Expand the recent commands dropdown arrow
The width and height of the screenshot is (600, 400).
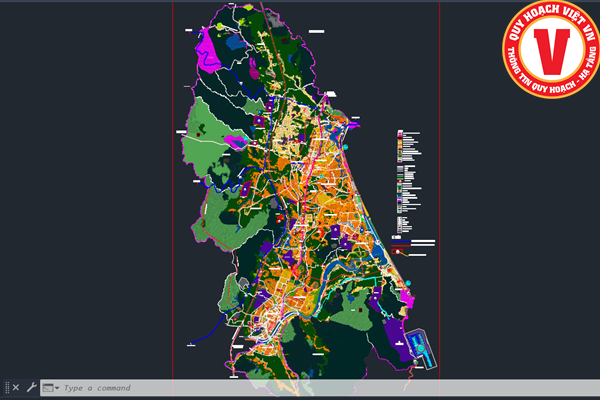point(57,388)
